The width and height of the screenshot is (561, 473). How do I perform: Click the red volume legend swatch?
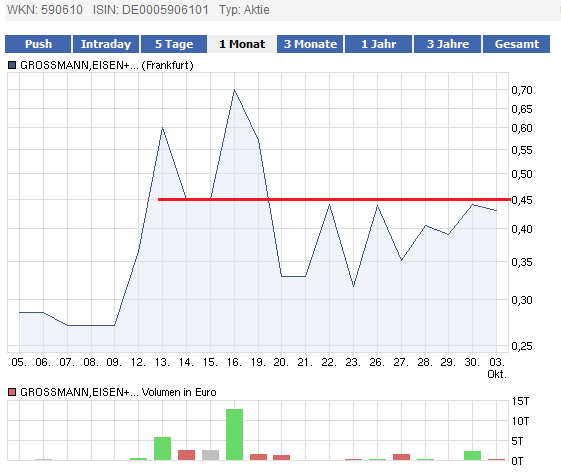(x=12, y=392)
